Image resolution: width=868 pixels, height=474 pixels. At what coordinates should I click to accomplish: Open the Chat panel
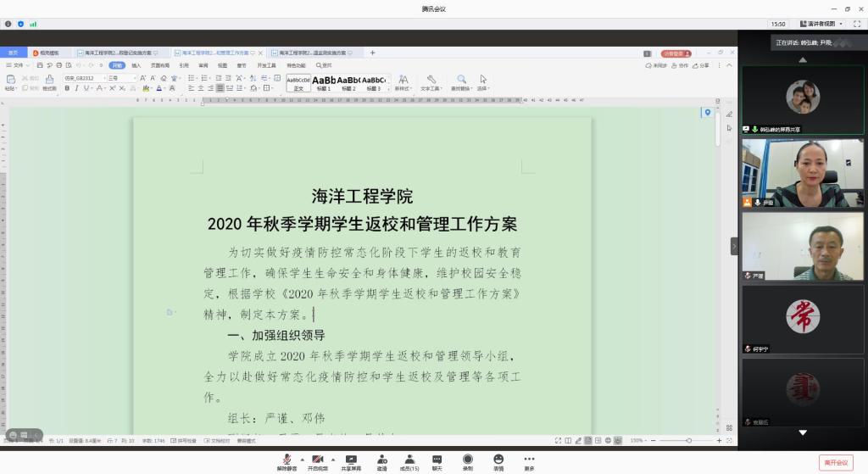(x=437, y=460)
